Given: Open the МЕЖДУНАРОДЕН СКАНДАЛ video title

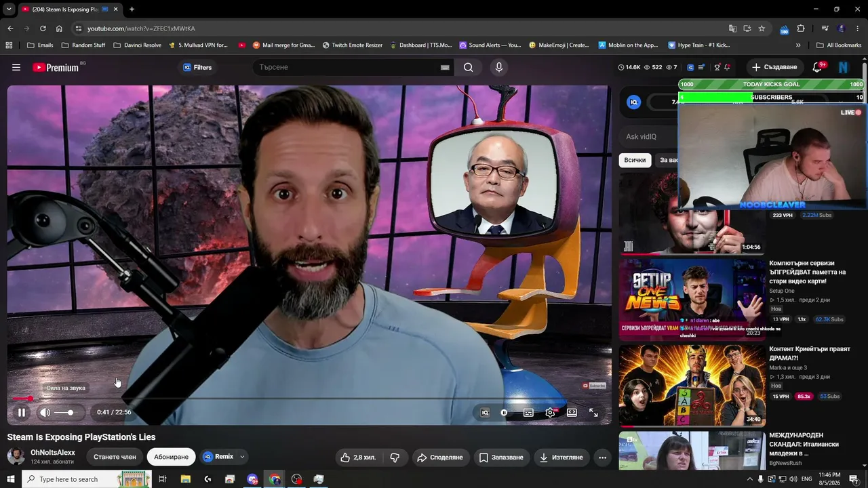Looking at the screenshot, I should click(x=804, y=444).
